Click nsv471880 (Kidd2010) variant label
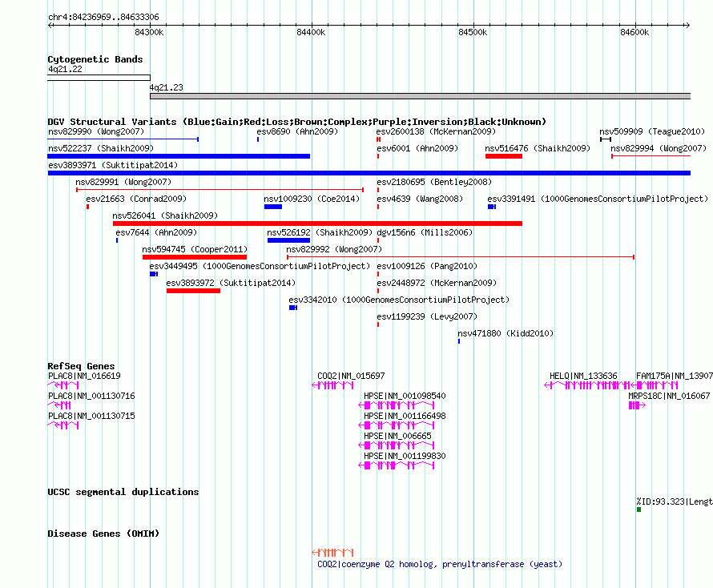713x588 pixels. pos(506,333)
